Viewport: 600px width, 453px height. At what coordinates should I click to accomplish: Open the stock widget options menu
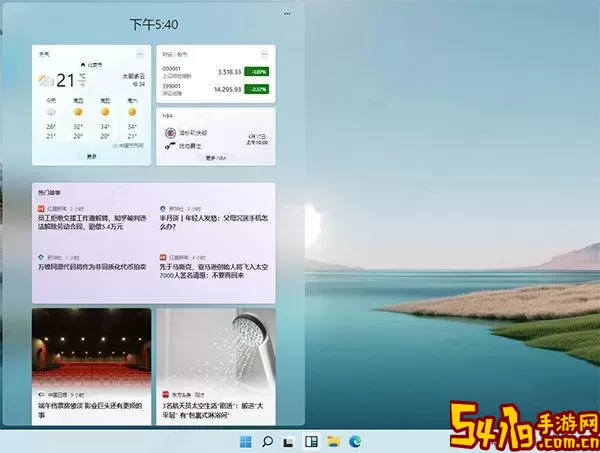tap(264, 54)
